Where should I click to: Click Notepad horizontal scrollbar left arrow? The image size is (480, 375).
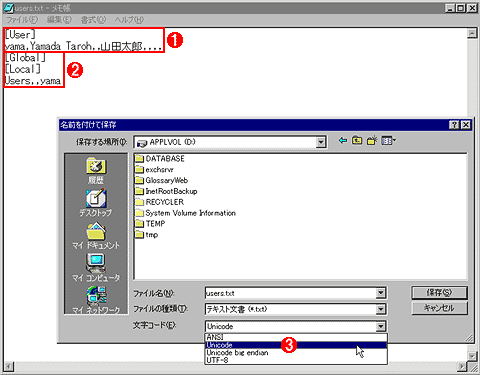pyautogui.click(x=9, y=366)
